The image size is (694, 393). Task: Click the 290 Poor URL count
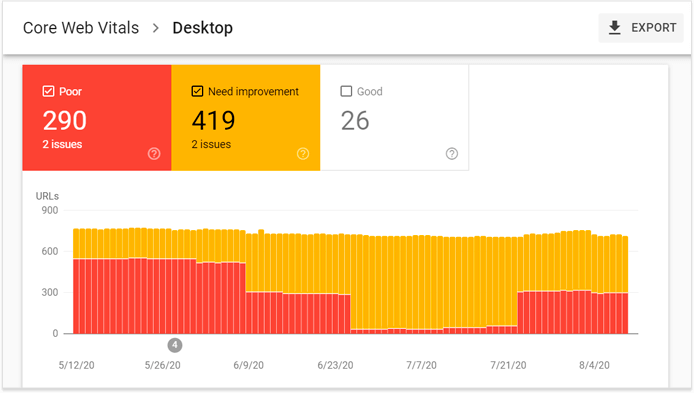point(65,120)
